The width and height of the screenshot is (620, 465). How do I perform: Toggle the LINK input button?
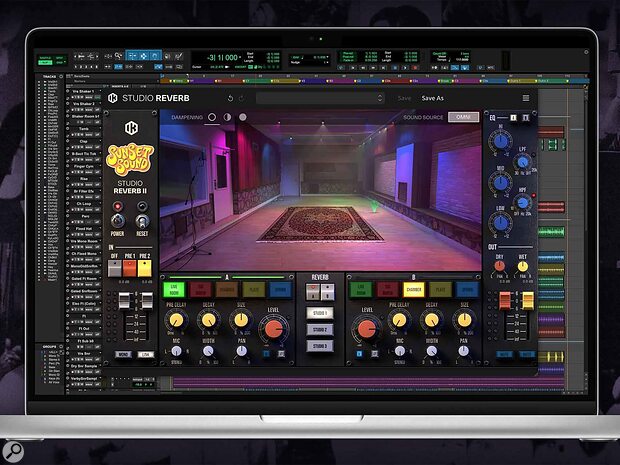[x=146, y=354]
